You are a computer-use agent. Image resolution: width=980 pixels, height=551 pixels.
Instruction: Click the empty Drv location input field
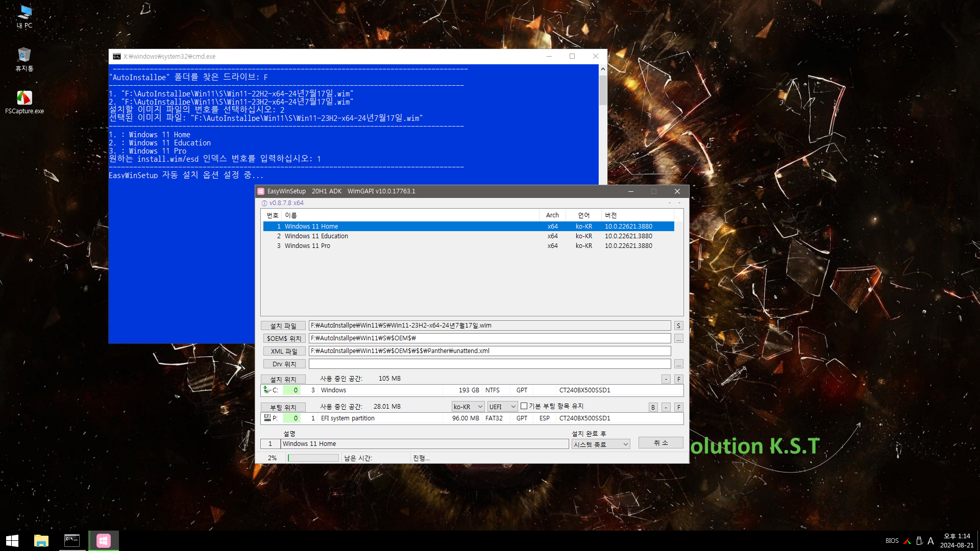coord(489,364)
